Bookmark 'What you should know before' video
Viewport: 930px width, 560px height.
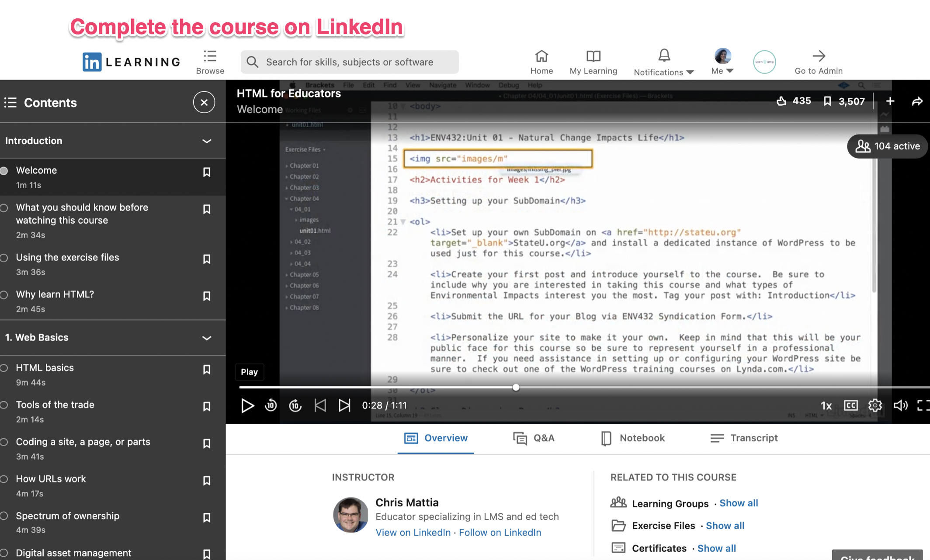(x=207, y=209)
